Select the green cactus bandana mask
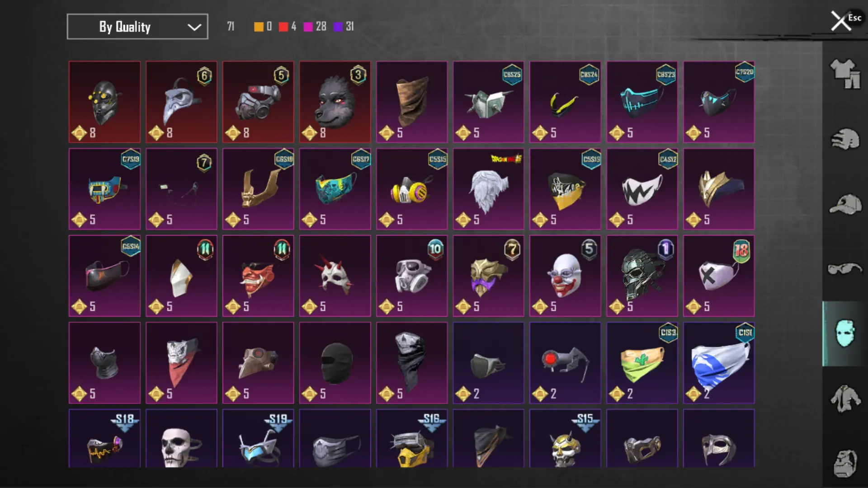 pyautogui.click(x=642, y=363)
